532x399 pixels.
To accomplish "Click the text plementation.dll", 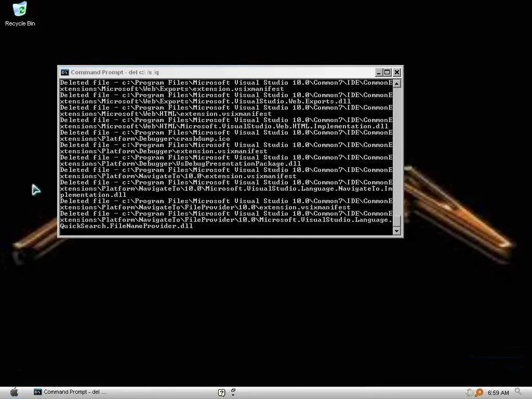I will click(x=93, y=195).
